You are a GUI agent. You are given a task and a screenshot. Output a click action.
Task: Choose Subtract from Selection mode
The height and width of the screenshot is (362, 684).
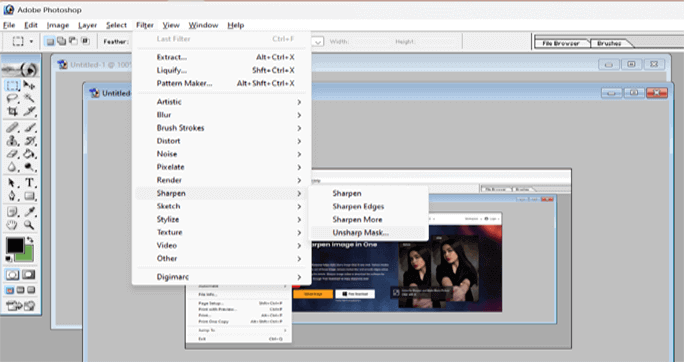(73, 41)
